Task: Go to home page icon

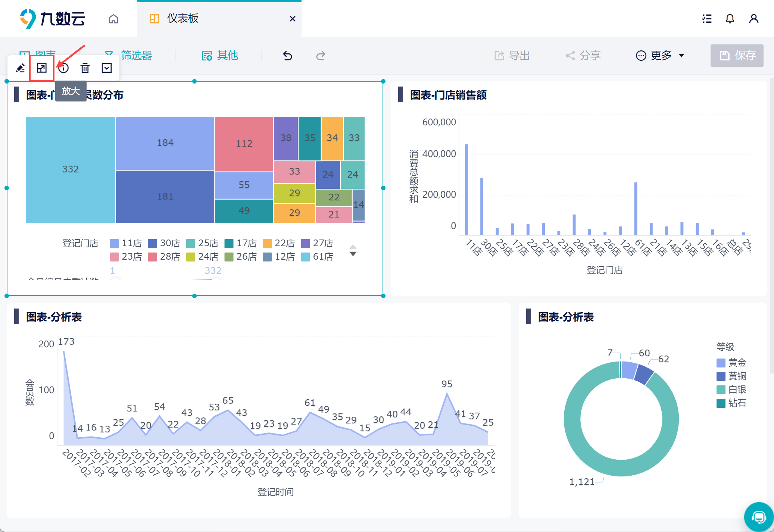Action: [x=113, y=19]
